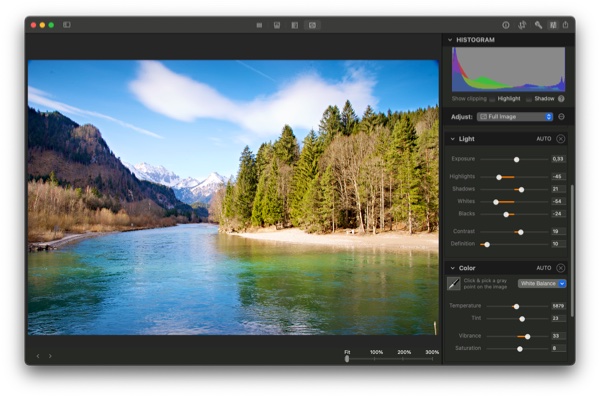
Task: Click the Temperature slider handle
Action: pos(517,307)
